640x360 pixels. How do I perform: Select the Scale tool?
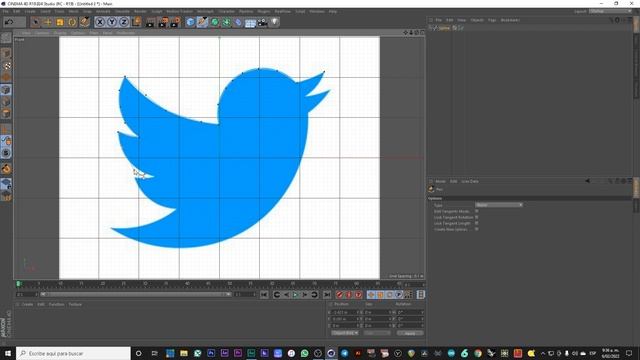pos(60,22)
